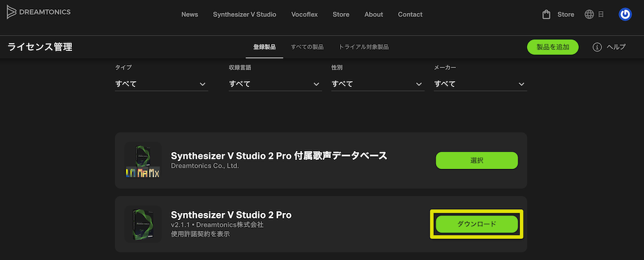Switch to the 登録製品 tab

265,47
